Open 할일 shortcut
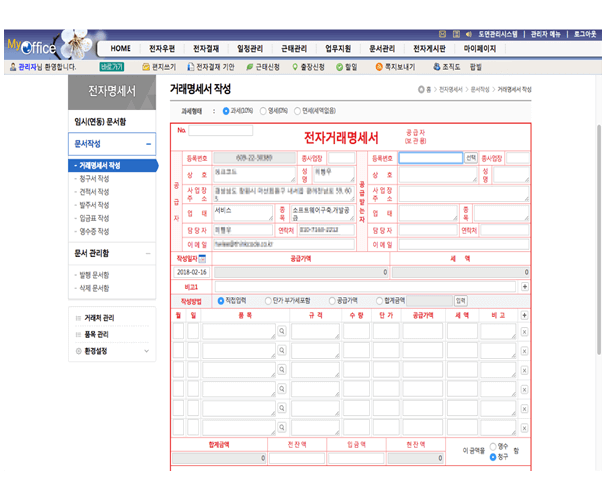This screenshot has width=605, height=500. tap(346, 67)
